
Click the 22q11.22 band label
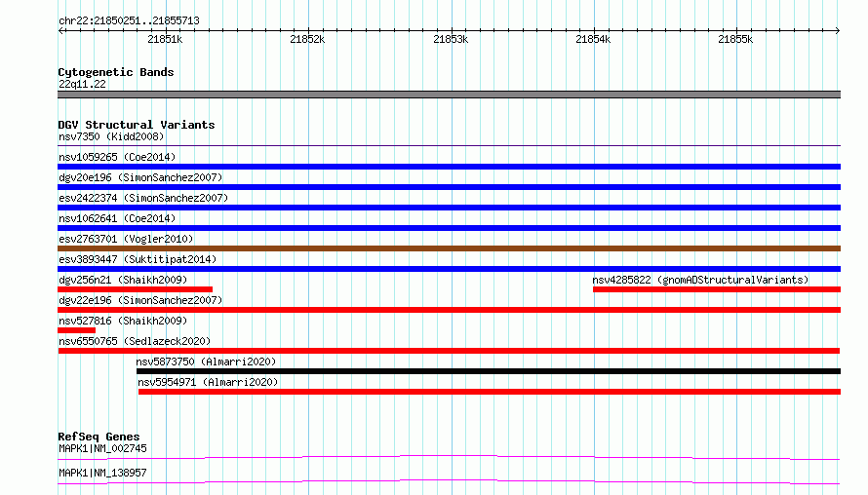82,84
